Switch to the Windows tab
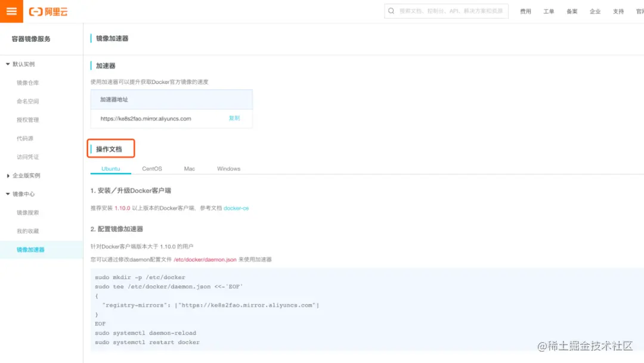Image resolution: width=644 pixels, height=363 pixels. point(228,169)
